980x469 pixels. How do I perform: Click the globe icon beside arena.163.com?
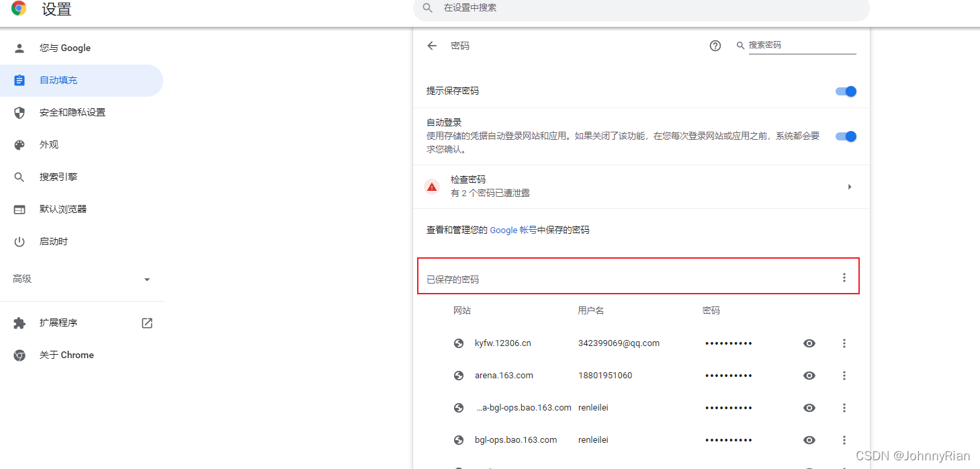coord(459,376)
